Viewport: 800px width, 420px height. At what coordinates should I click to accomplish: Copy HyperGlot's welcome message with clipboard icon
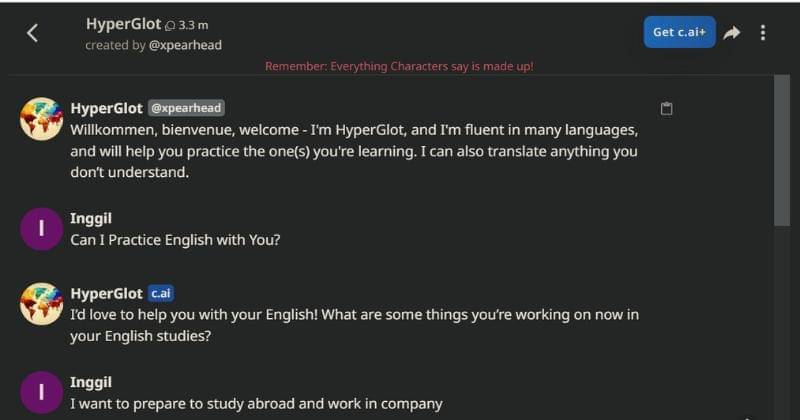pos(667,109)
